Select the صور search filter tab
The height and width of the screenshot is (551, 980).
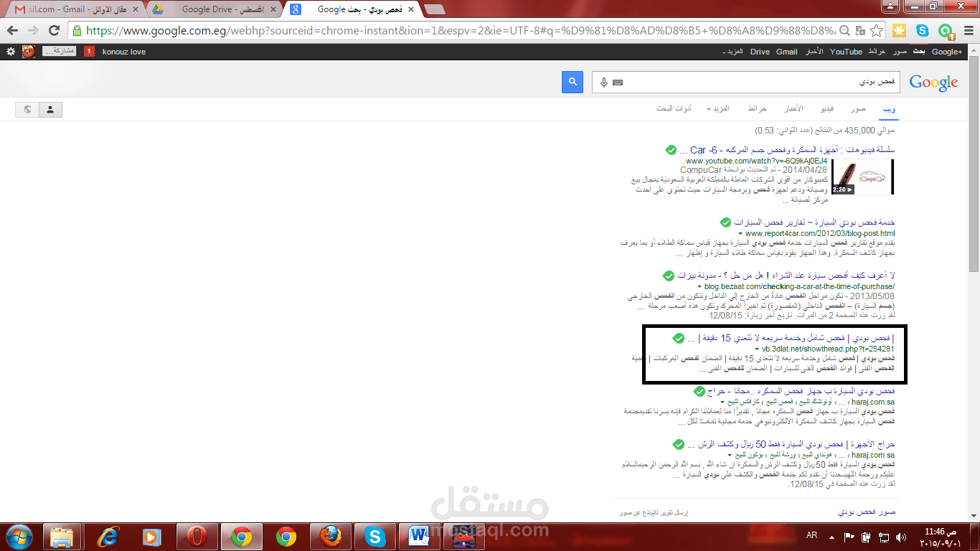[858, 108]
